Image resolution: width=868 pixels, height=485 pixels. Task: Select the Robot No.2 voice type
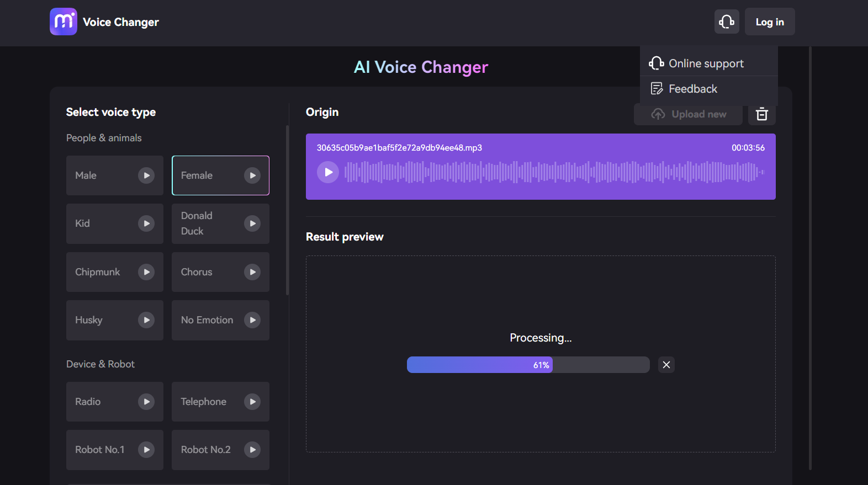[220, 450]
